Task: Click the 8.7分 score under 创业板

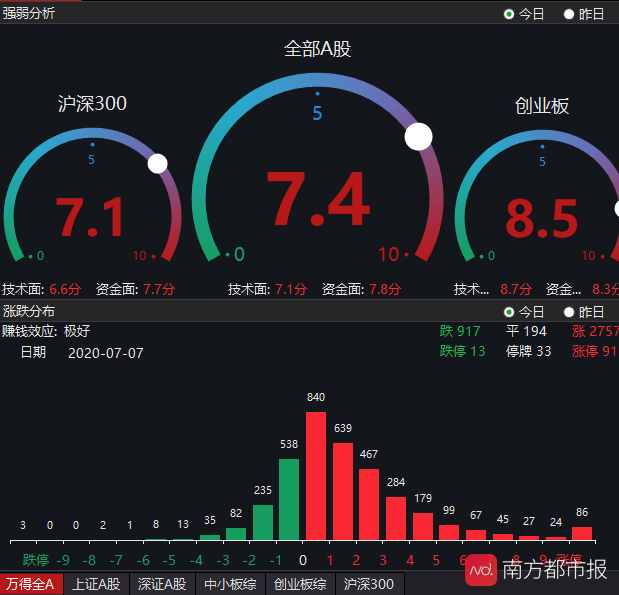Action: coord(516,289)
